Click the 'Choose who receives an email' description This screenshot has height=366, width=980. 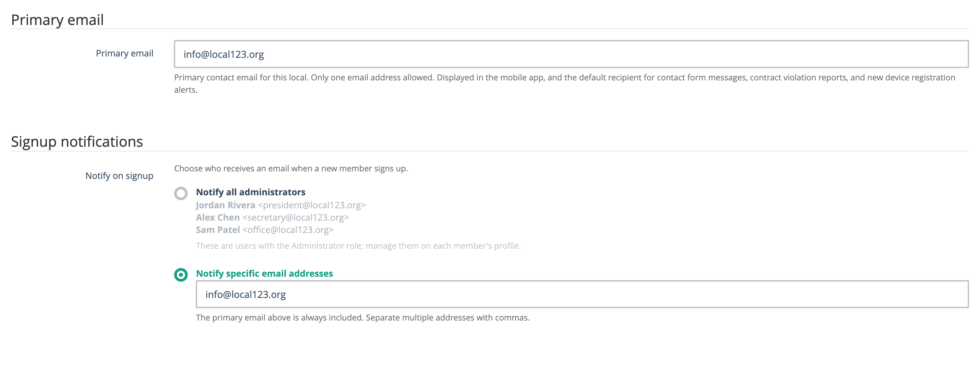(x=291, y=168)
